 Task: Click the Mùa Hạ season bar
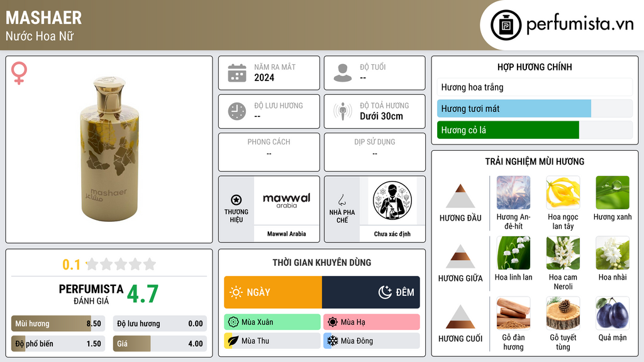tap(372, 322)
